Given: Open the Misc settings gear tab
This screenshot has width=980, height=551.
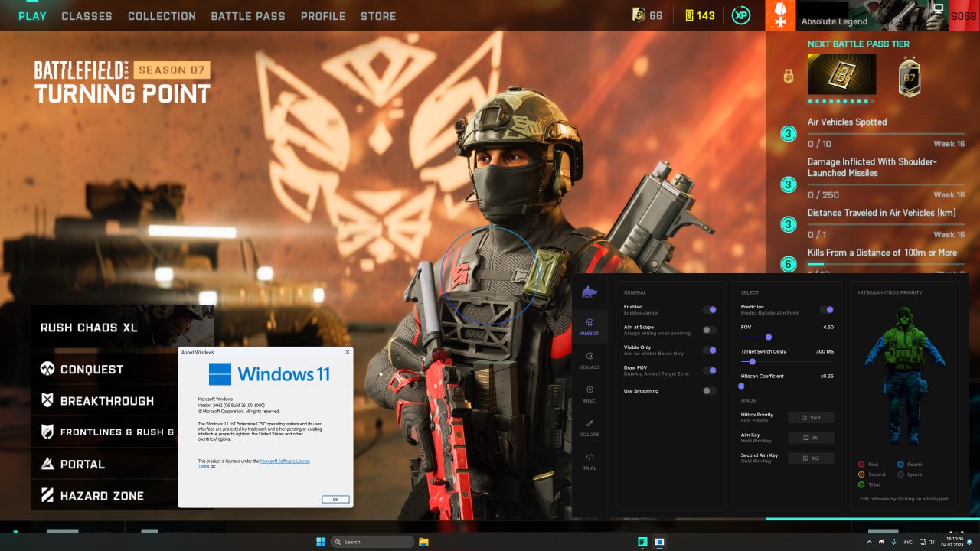Looking at the screenshot, I should pos(590,394).
